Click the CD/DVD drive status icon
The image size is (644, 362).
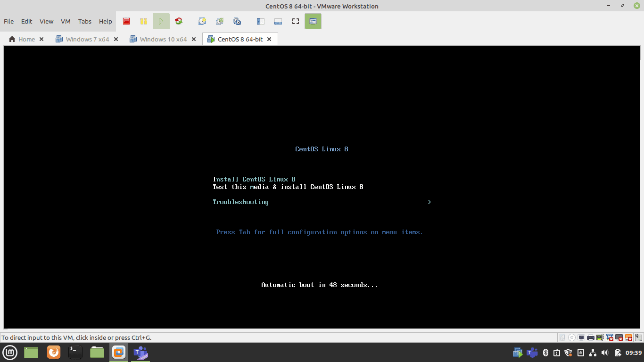(x=572, y=337)
